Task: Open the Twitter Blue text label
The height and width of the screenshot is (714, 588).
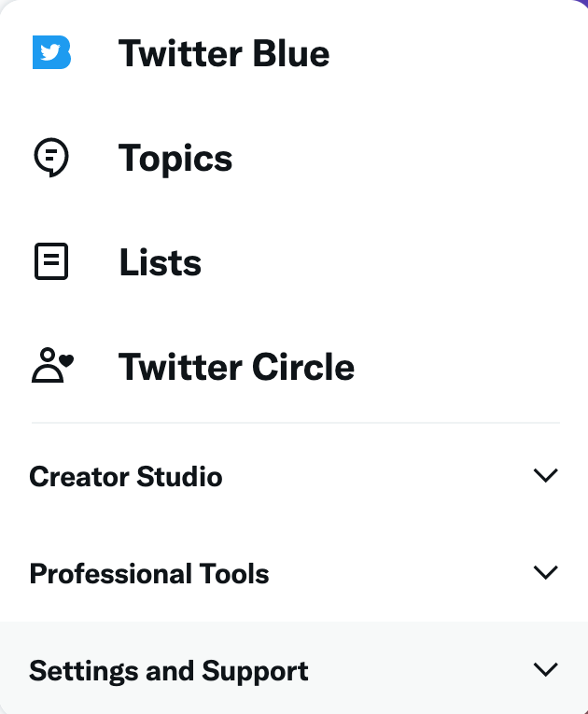Action: click(x=224, y=53)
